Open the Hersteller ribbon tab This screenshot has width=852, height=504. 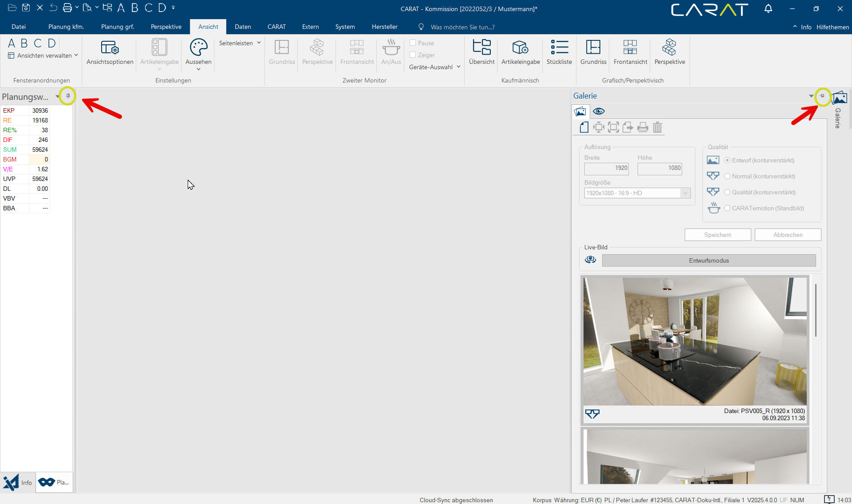coord(384,27)
